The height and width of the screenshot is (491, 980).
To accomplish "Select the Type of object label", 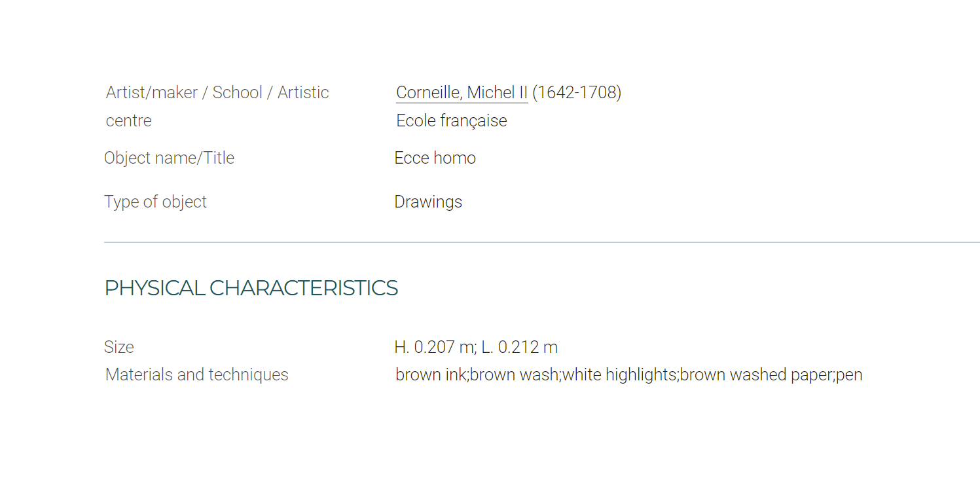I will pyautogui.click(x=155, y=202).
